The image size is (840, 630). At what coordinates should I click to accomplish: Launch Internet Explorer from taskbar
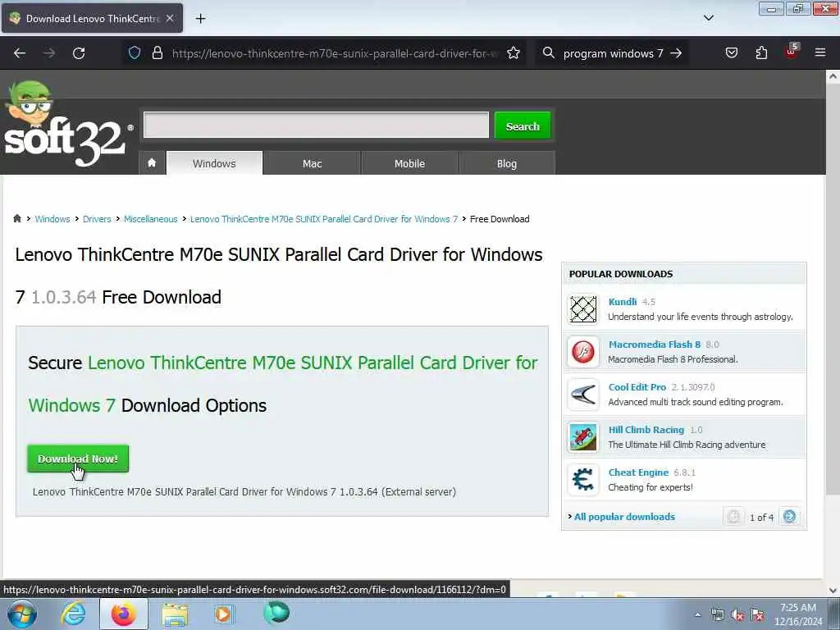73,614
